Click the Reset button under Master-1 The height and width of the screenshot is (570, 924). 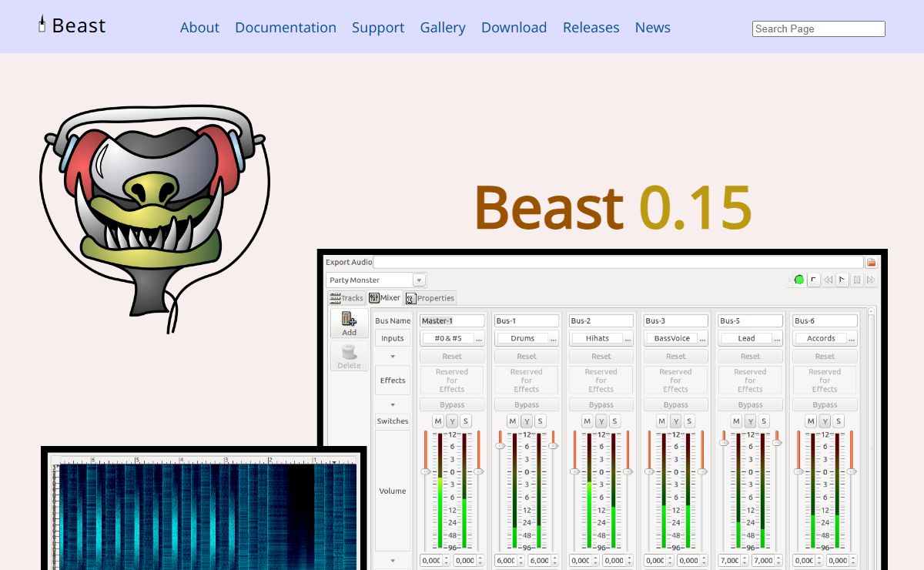452,357
